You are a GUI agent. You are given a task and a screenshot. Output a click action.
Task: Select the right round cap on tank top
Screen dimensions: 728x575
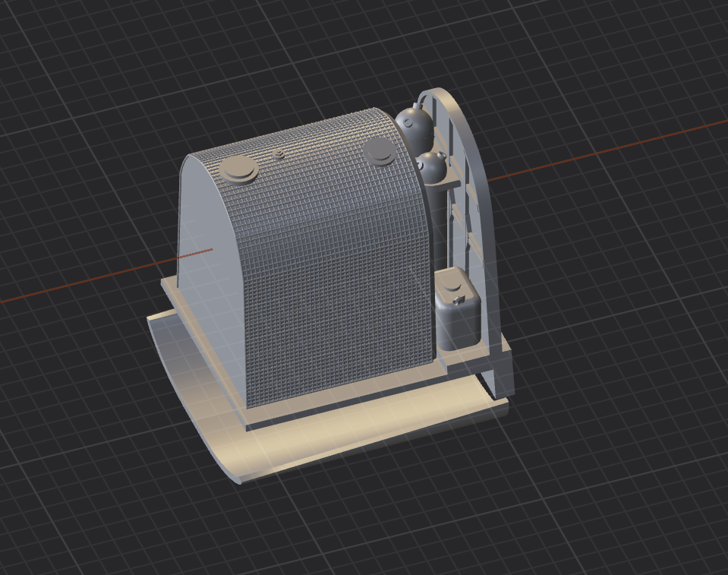tap(380, 151)
